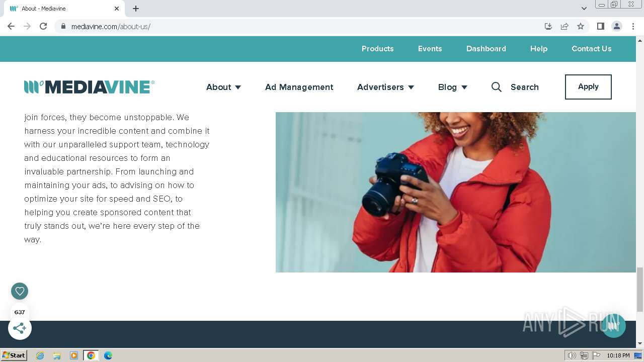Click the padlock site info icon
The width and height of the screenshot is (644, 362).
[x=63, y=26]
